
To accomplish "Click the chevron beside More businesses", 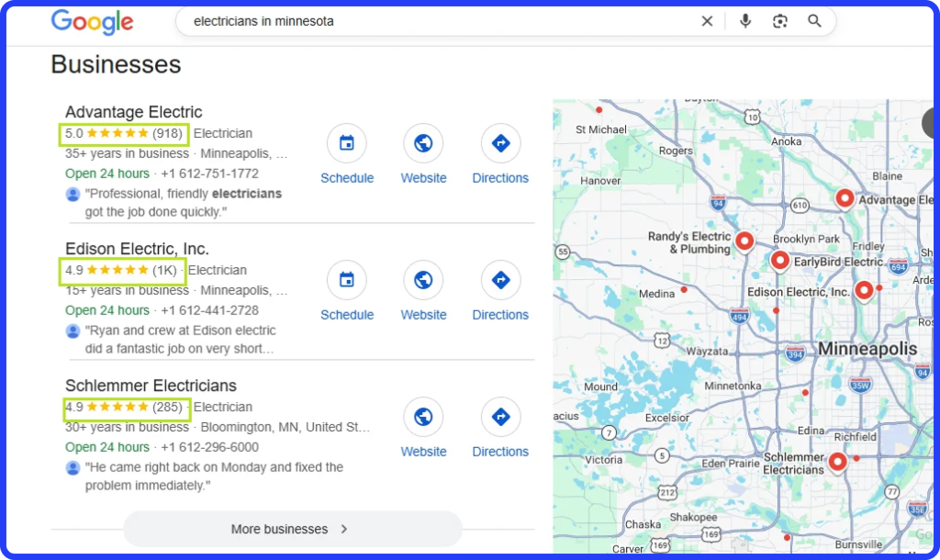I will (344, 529).
